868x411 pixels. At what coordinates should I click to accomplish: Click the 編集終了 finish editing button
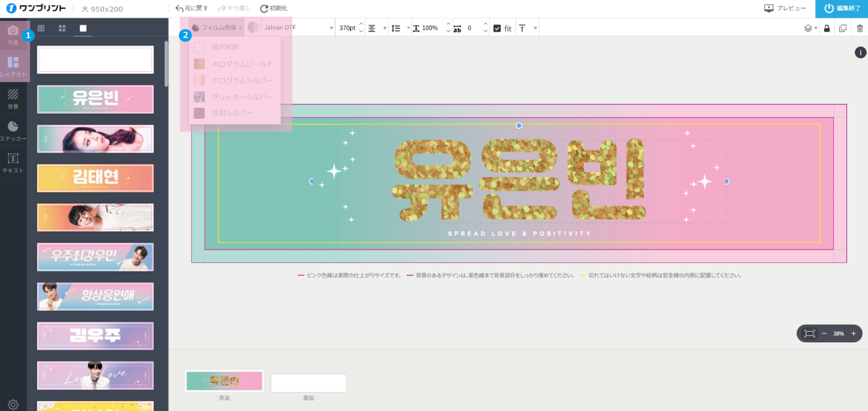pos(842,8)
